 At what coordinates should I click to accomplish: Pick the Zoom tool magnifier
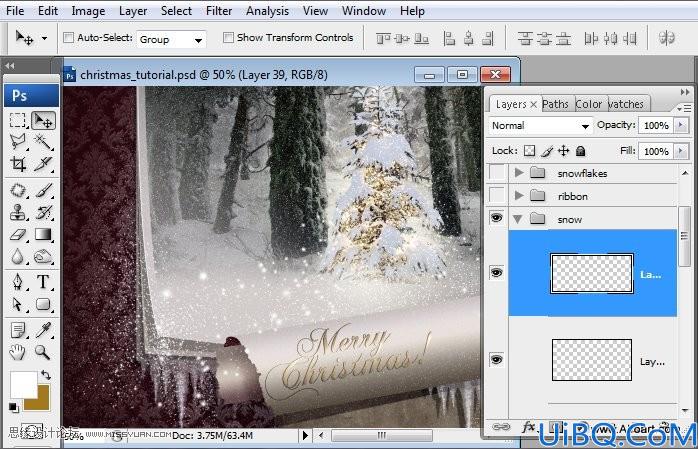coord(43,352)
